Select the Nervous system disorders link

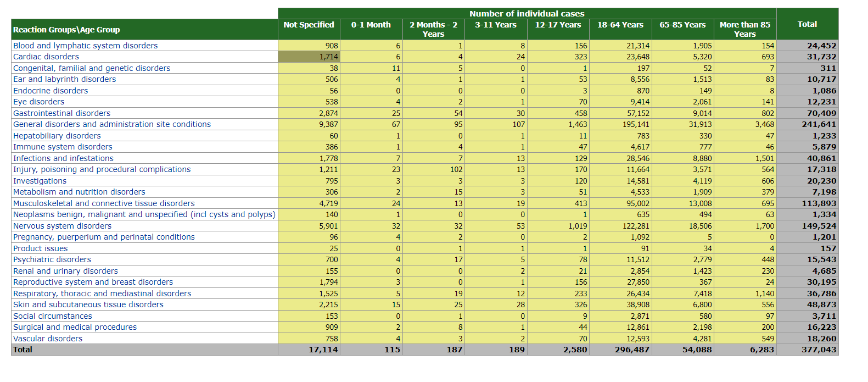pos(62,226)
